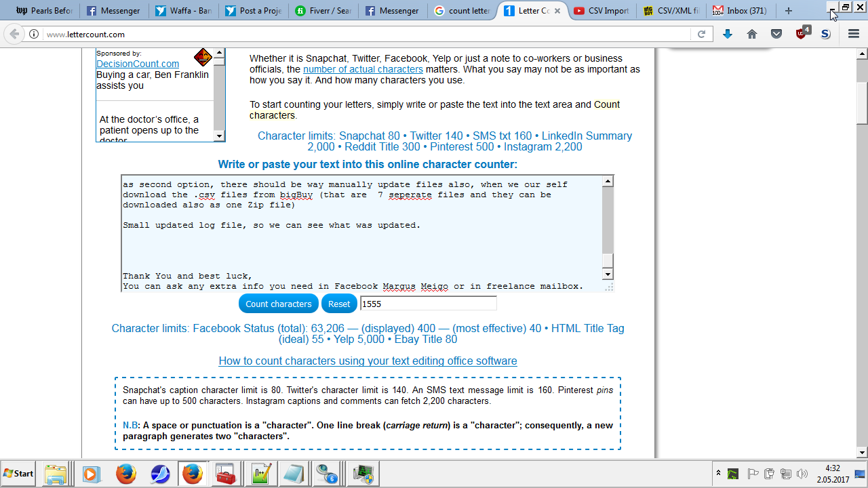
Task: Reload the current page
Action: click(701, 34)
